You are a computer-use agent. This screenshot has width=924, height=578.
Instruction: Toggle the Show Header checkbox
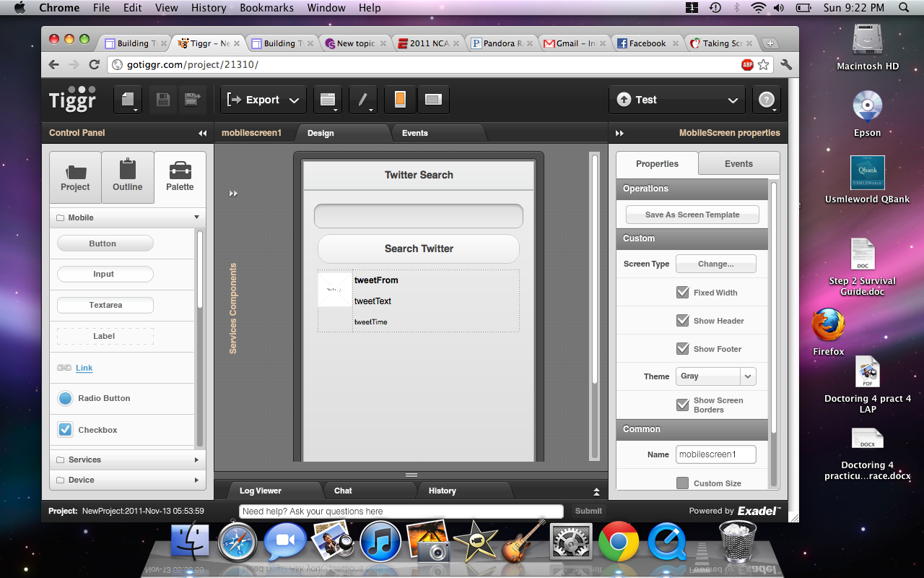682,321
